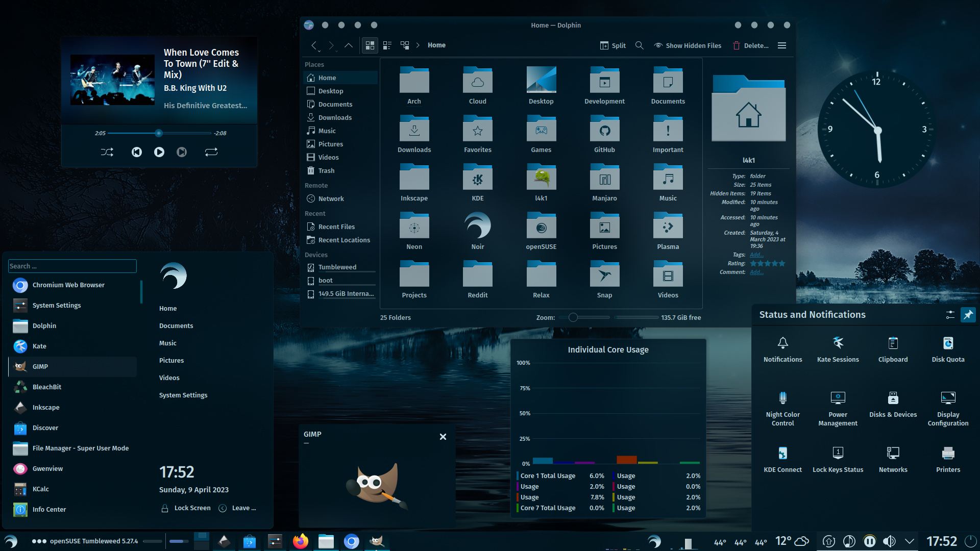Launch Gwenview from the launcher
The height and width of the screenshot is (551, 980).
pos(72,469)
